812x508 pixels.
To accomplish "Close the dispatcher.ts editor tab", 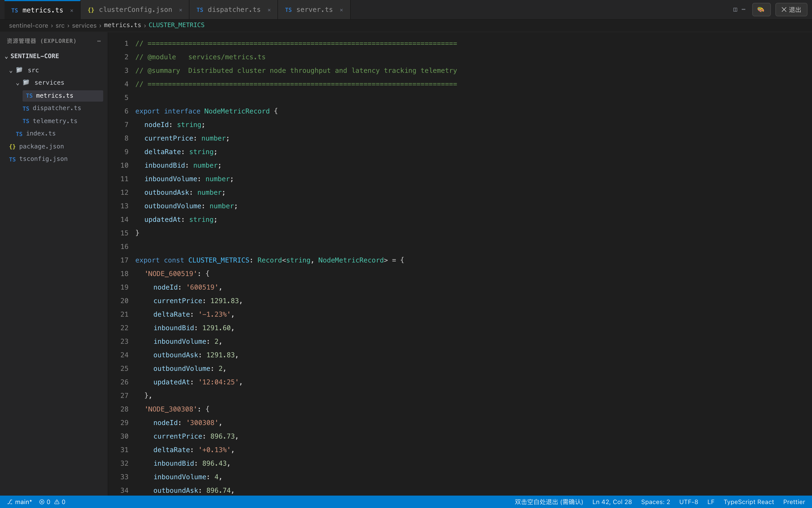I will tap(269, 10).
